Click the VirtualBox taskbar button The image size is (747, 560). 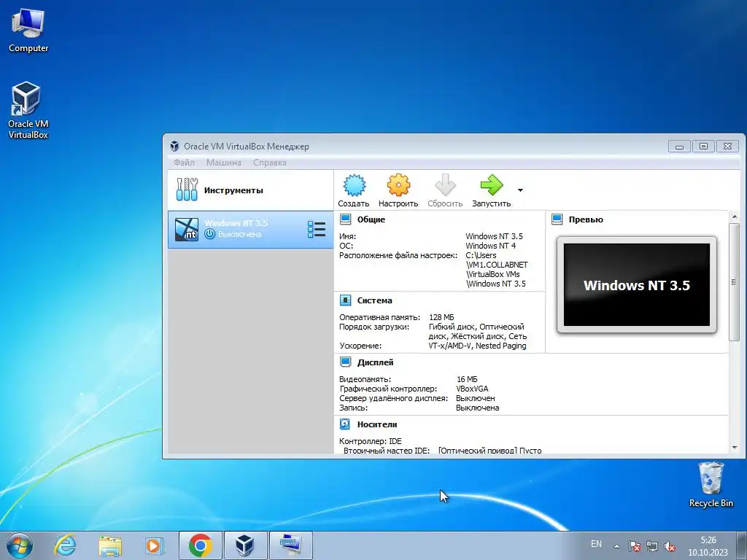coord(245,545)
